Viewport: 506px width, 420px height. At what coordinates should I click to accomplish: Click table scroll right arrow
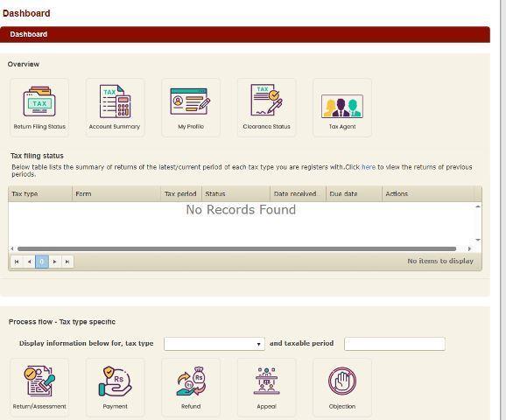(x=469, y=248)
